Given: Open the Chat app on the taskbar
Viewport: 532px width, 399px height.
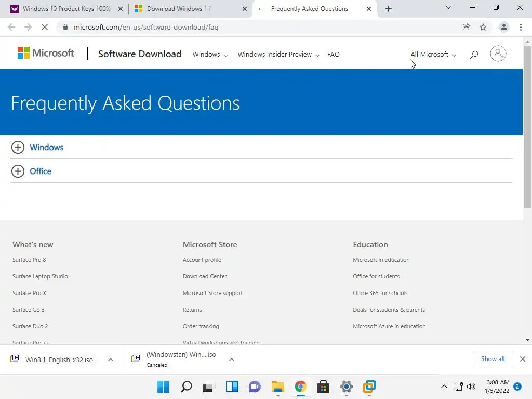Looking at the screenshot, I should [x=255, y=387].
